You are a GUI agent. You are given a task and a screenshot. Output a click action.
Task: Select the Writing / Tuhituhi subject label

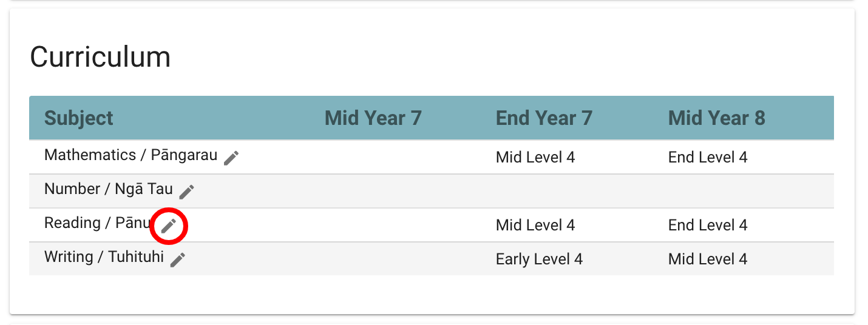click(x=104, y=257)
